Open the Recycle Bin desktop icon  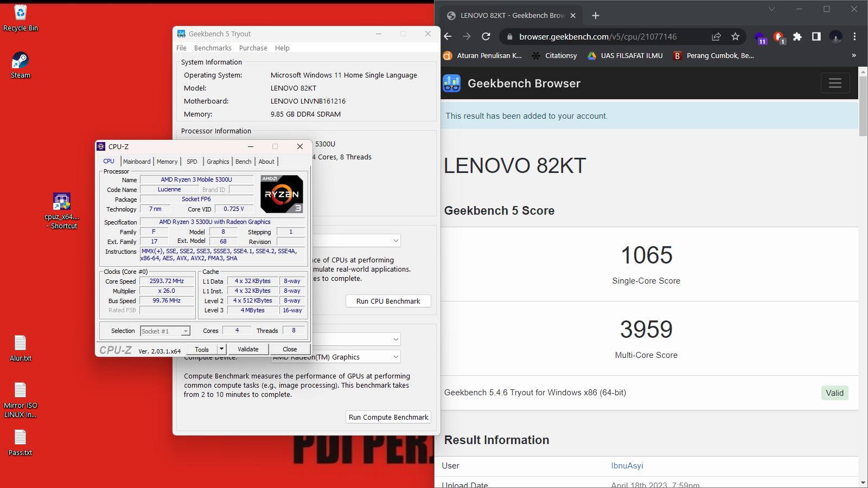21,18
